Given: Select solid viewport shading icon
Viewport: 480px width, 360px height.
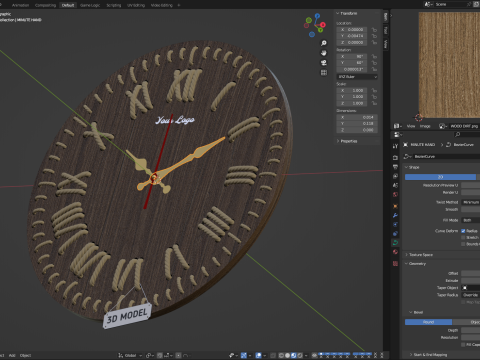Looking at the screenshot, I should (x=287, y=355).
